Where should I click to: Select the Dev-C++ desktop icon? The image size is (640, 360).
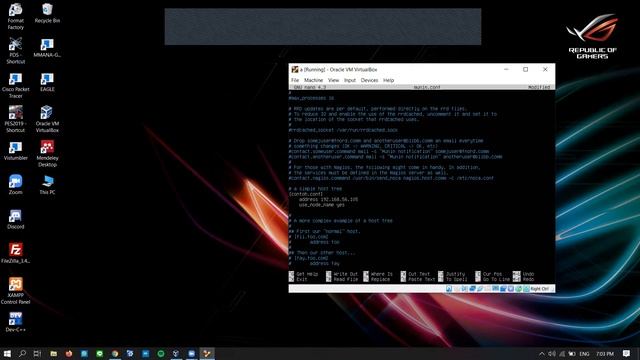pyautogui.click(x=16, y=322)
